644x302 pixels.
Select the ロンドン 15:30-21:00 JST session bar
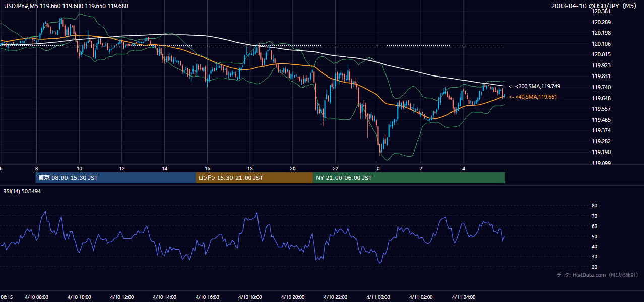[x=254, y=178]
